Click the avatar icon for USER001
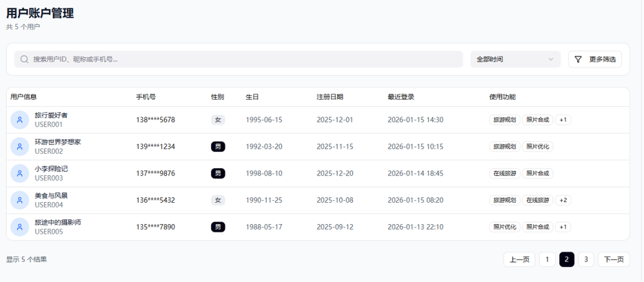Viewport: 644px width, 282px height. [x=20, y=120]
